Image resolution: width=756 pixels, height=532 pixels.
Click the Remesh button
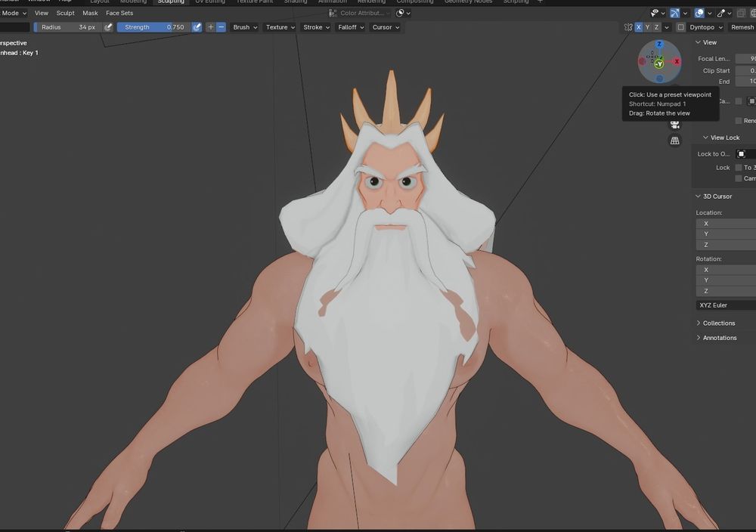742,27
